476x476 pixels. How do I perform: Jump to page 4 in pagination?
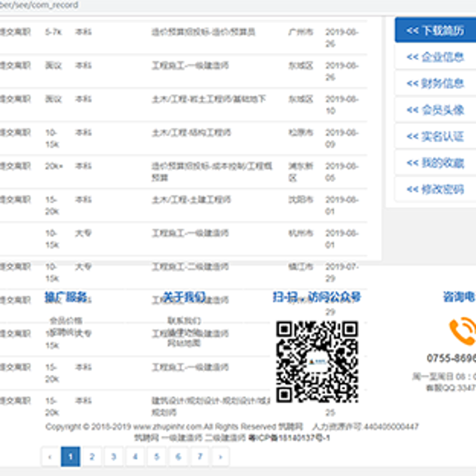coord(135,456)
